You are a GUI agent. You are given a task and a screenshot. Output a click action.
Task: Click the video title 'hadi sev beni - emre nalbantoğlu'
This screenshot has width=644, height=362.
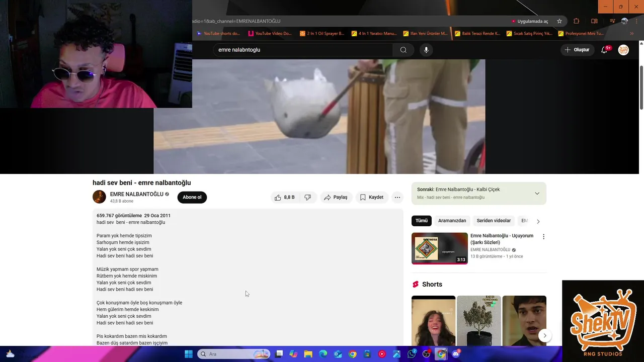pos(142,183)
